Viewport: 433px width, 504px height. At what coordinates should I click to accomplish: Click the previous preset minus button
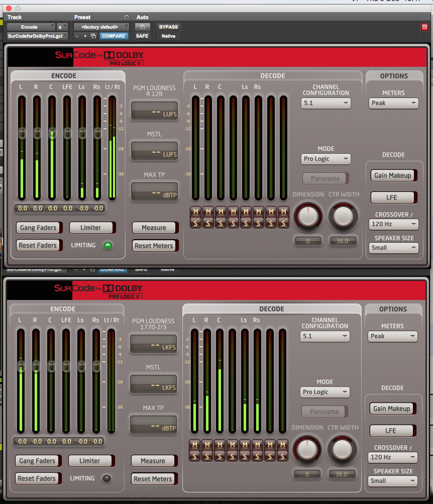click(x=77, y=36)
